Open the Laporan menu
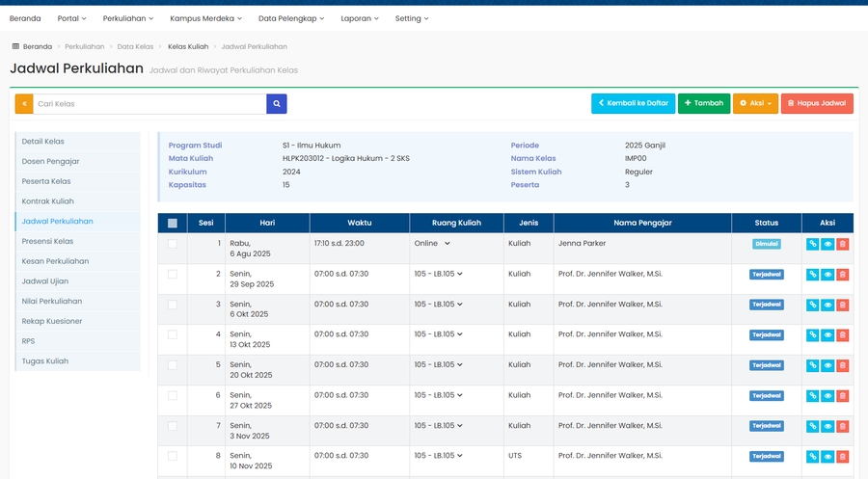Viewport: 868px width, 479px height. [x=362, y=18]
